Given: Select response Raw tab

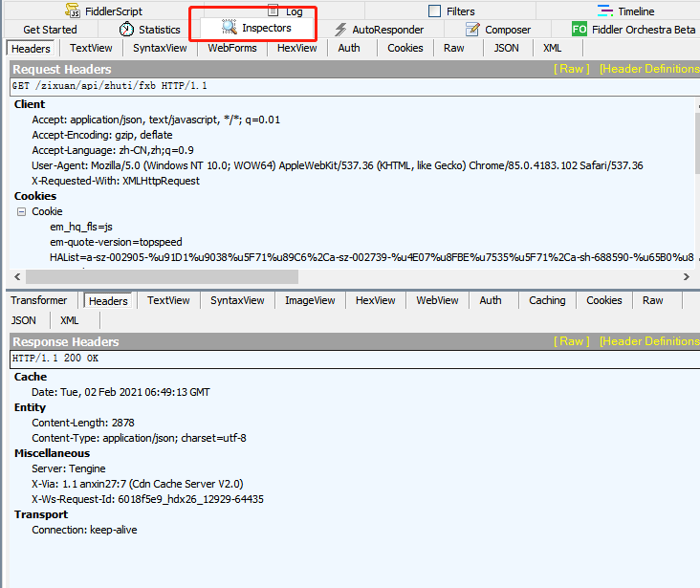Looking at the screenshot, I should pos(653,300).
